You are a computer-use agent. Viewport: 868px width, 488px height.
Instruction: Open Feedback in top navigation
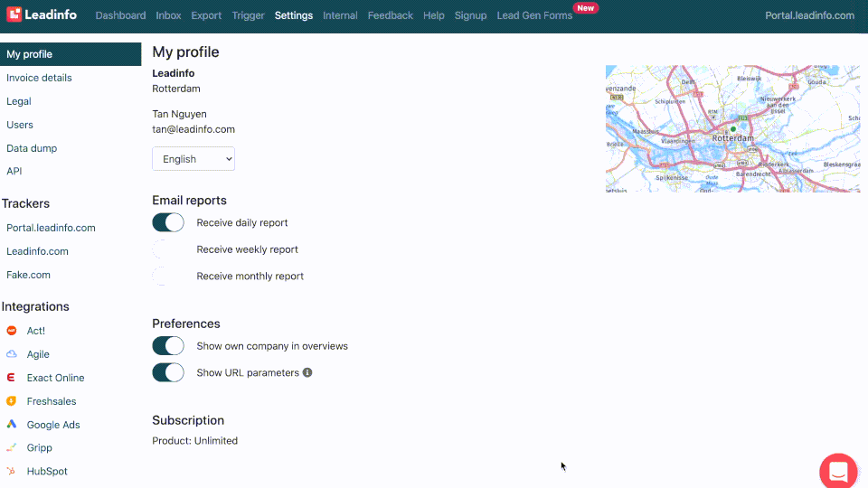pos(391,15)
